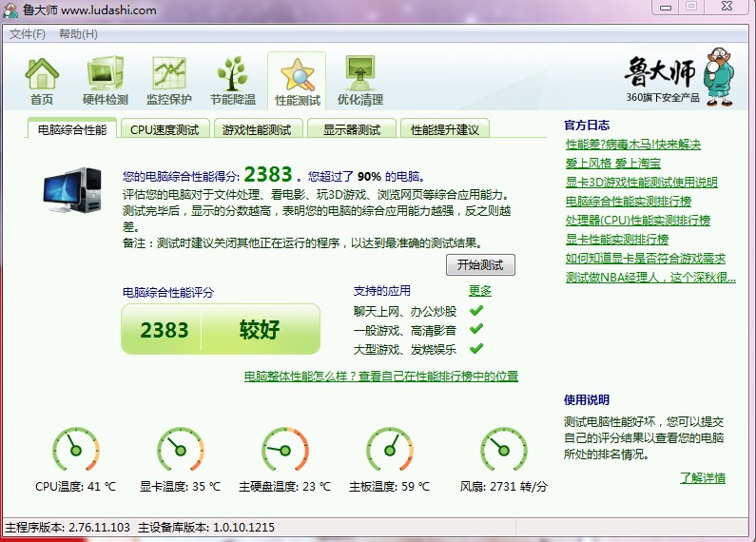The image size is (756, 542).
Task: Click the 风扇: 2731 转/分 label
Action: pos(503,486)
